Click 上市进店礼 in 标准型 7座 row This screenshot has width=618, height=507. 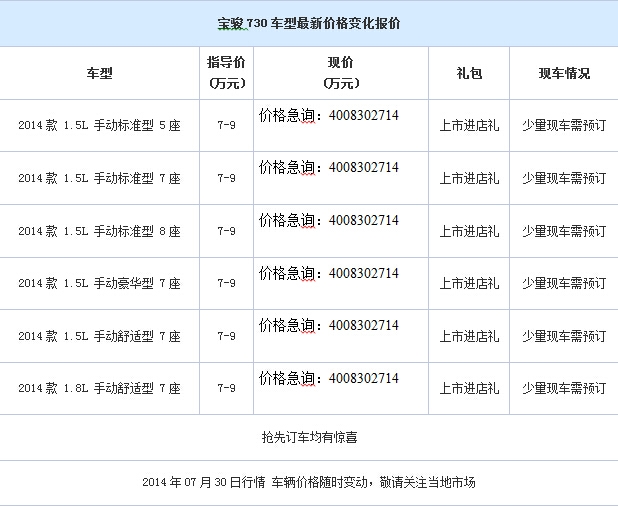pos(469,178)
